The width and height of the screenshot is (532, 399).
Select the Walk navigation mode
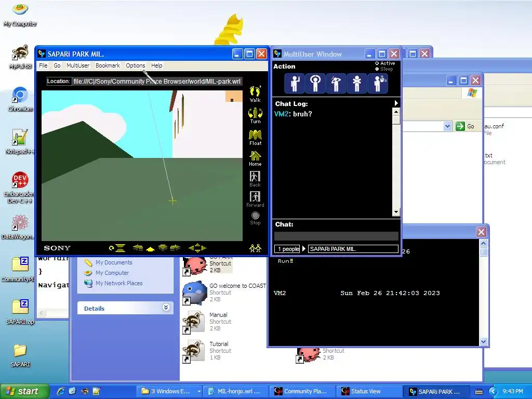(255, 94)
